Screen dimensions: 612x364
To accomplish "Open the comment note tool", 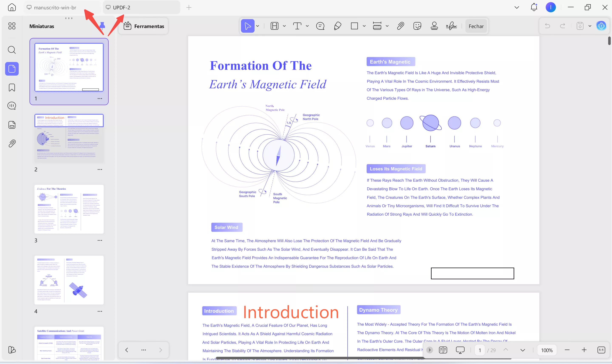I will 320,26.
